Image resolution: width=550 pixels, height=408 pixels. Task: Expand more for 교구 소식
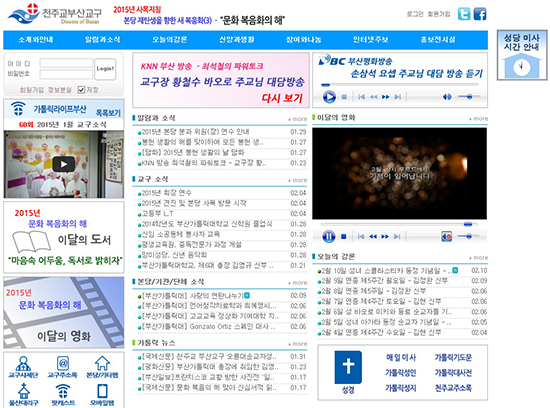pos(298,180)
